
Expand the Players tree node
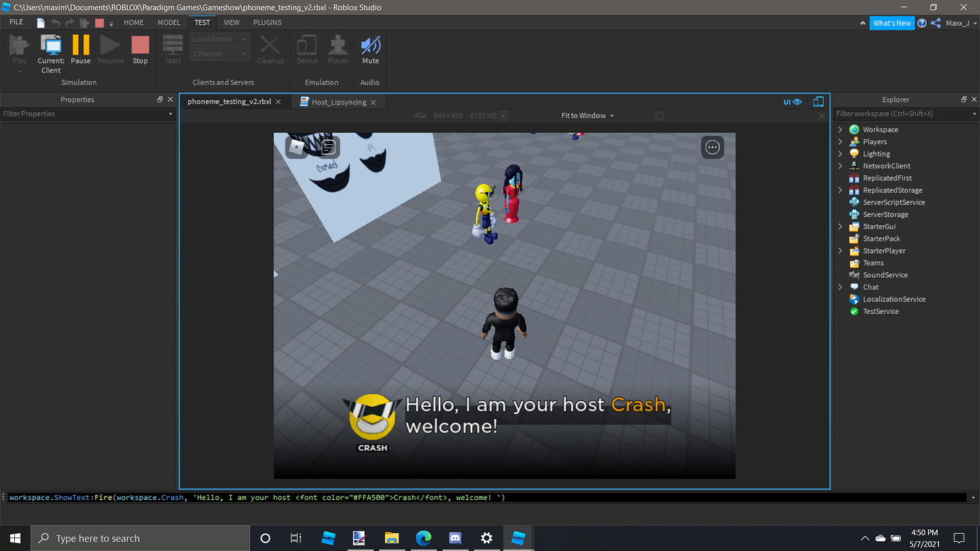pos(840,142)
